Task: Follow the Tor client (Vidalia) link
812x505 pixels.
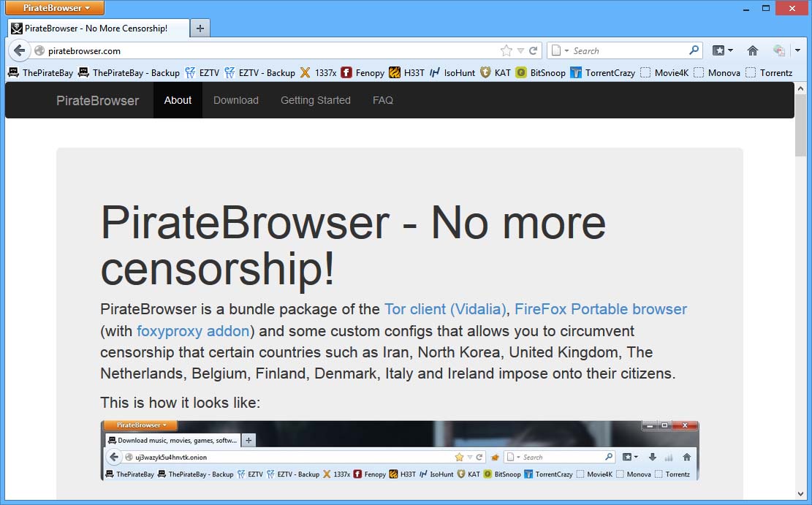Action: click(x=445, y=309)
